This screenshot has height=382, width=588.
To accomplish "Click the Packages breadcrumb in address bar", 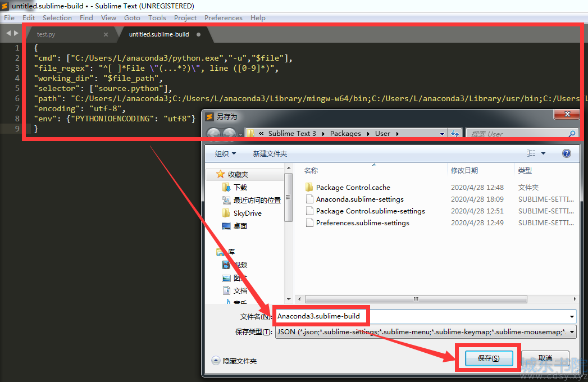I will [x=345, y=134].
